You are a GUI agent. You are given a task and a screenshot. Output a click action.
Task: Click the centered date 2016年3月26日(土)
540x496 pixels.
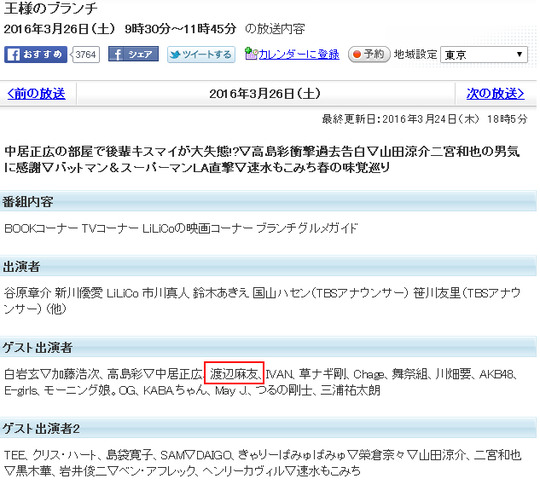pyautogui.click(x=265, y=93)
